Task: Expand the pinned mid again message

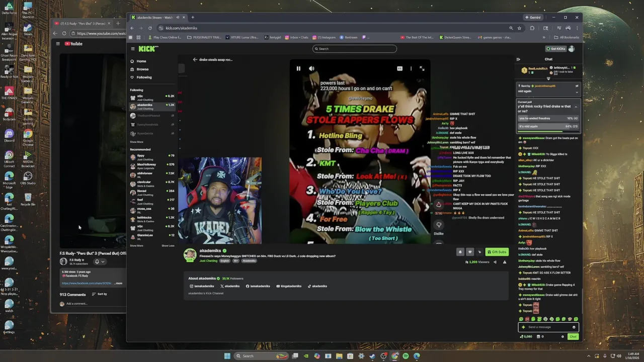Action: point(577,92)
